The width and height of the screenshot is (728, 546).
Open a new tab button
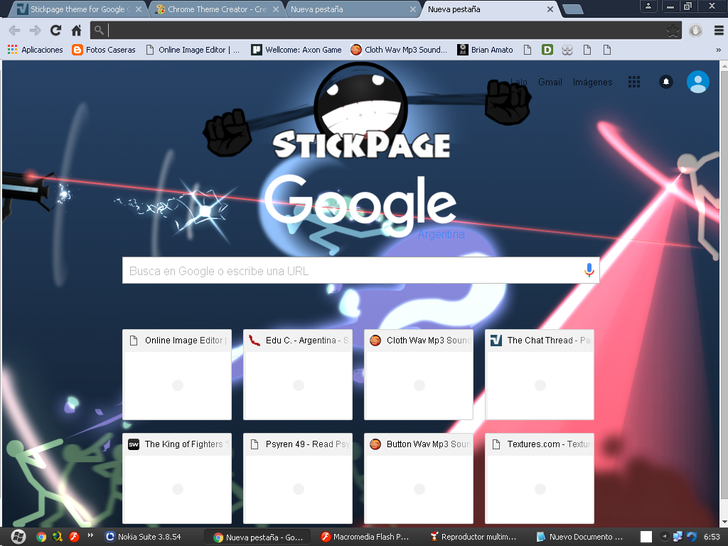point(572,9)
